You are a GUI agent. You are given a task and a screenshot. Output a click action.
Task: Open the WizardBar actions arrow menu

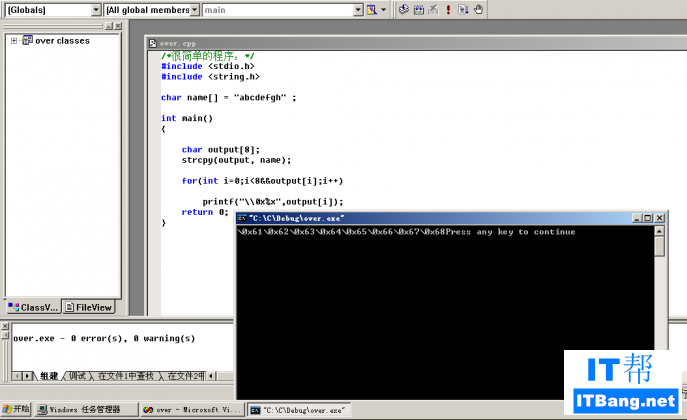[x=383, y=10]
